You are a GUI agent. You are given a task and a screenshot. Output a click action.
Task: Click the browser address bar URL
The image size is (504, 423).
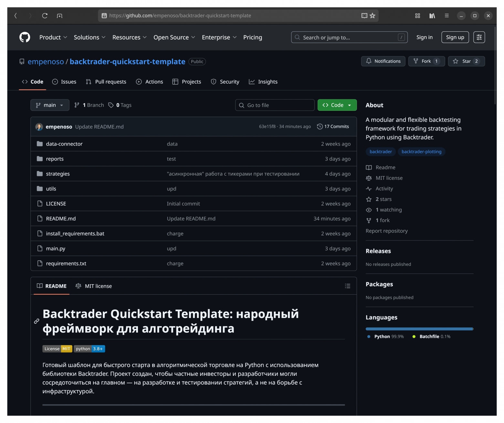180,16
